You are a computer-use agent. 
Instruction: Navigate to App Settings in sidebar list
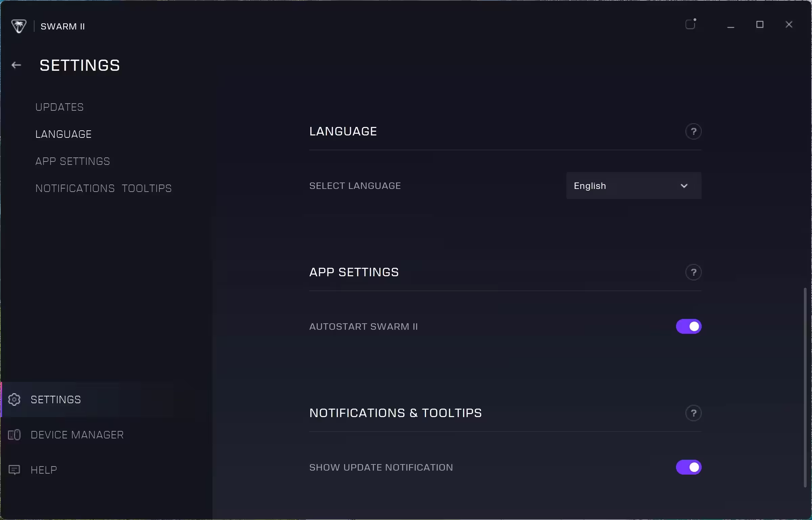[x=73, y=161]
